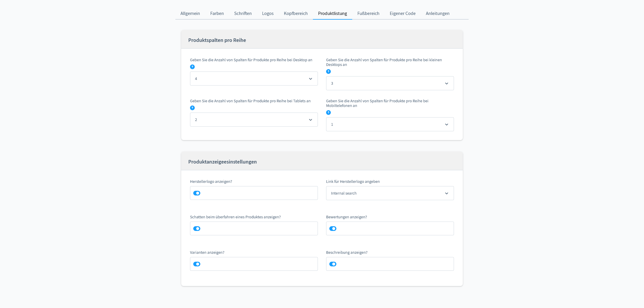
Task: Open help icon for kleinen Desktops columns
Action: (x=328, y=72)
